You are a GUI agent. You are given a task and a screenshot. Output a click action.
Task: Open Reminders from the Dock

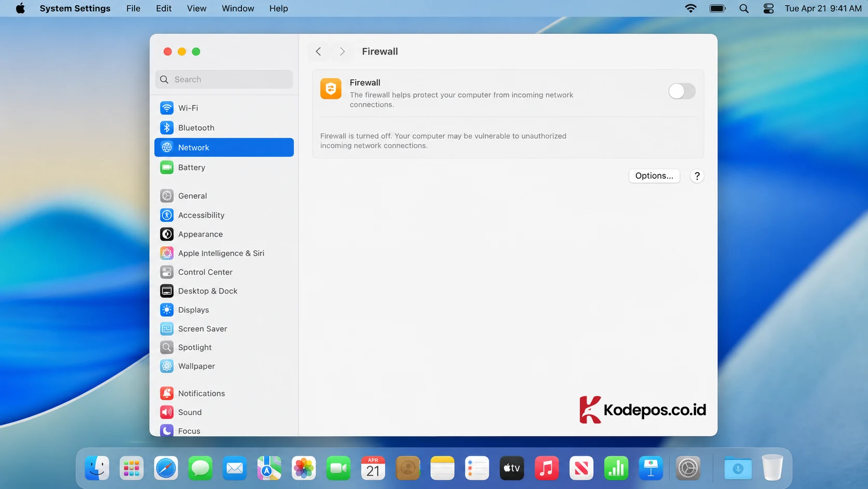pos(477,468)
